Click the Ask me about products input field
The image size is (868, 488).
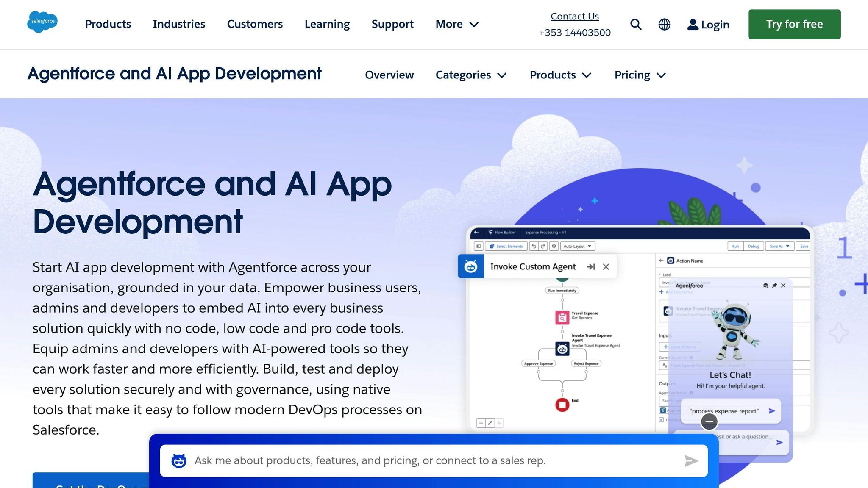(434, 461)
